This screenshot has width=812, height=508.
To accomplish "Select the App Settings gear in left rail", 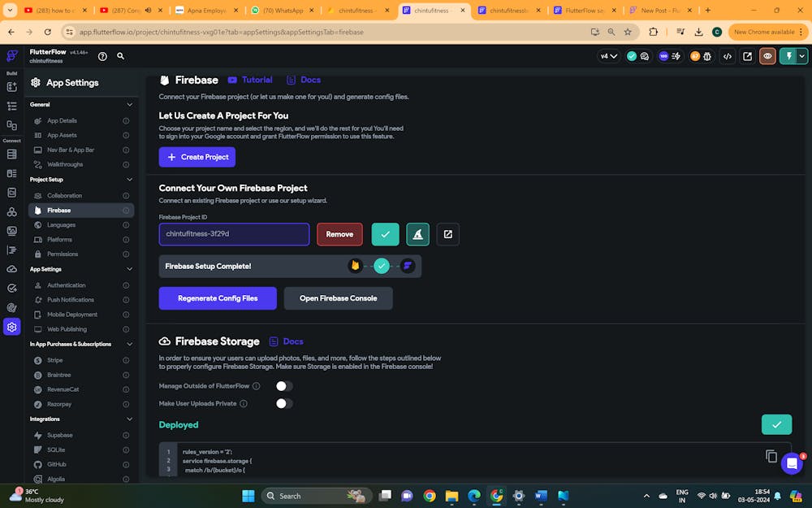I will click(x=12, y=327).
